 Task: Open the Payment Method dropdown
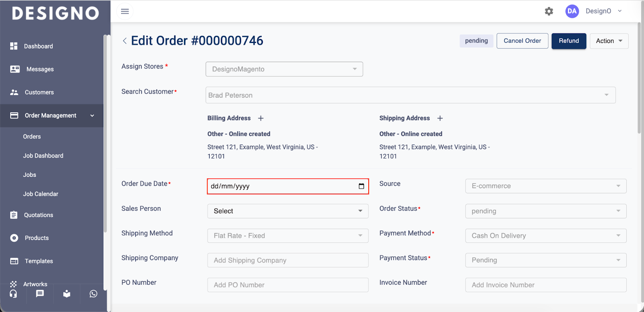(545, 236)
